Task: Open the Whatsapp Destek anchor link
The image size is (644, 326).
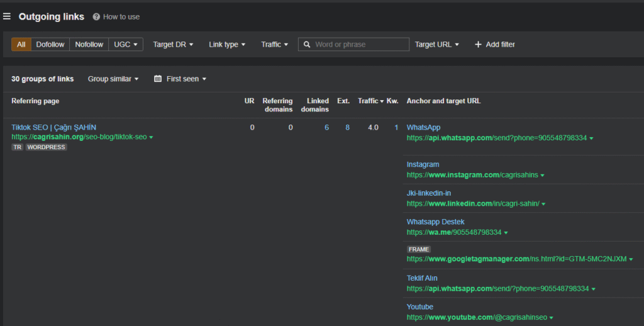Action: pyautogui.click(x=435, y=222)
